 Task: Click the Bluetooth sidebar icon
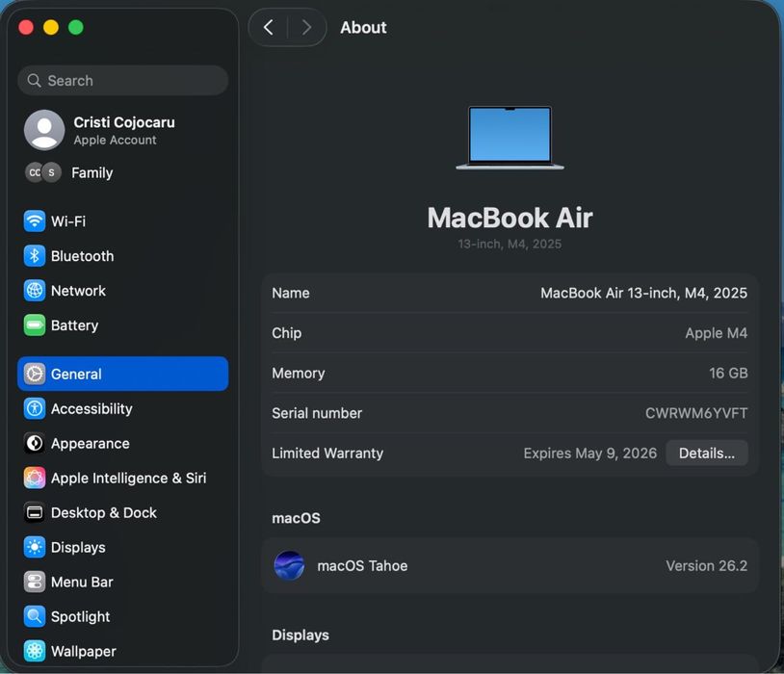click(x=35, y=256)
